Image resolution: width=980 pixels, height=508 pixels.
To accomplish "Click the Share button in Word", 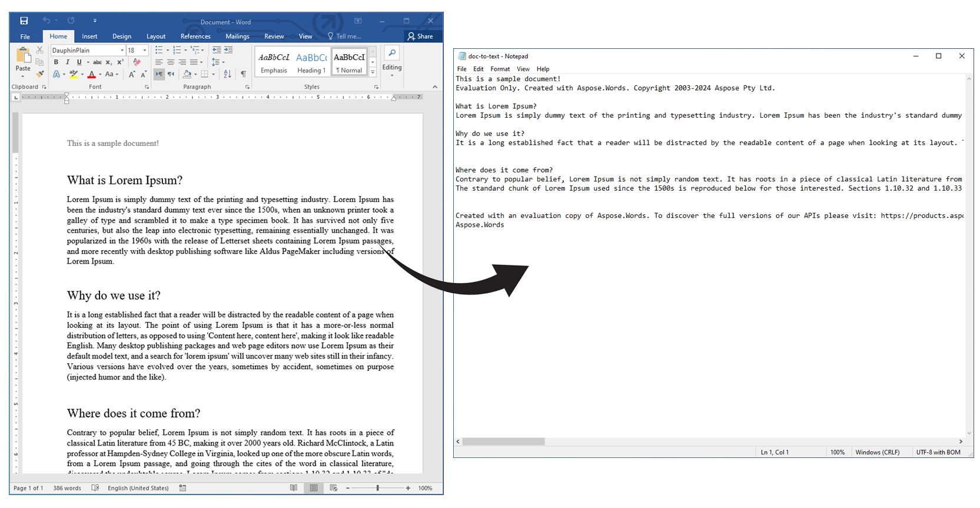I will (420, 36).
